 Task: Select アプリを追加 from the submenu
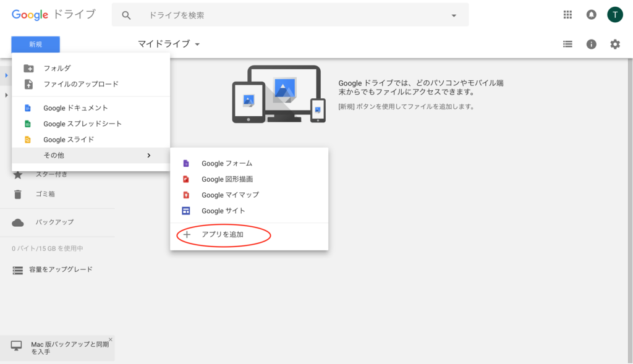pos(224,235)
